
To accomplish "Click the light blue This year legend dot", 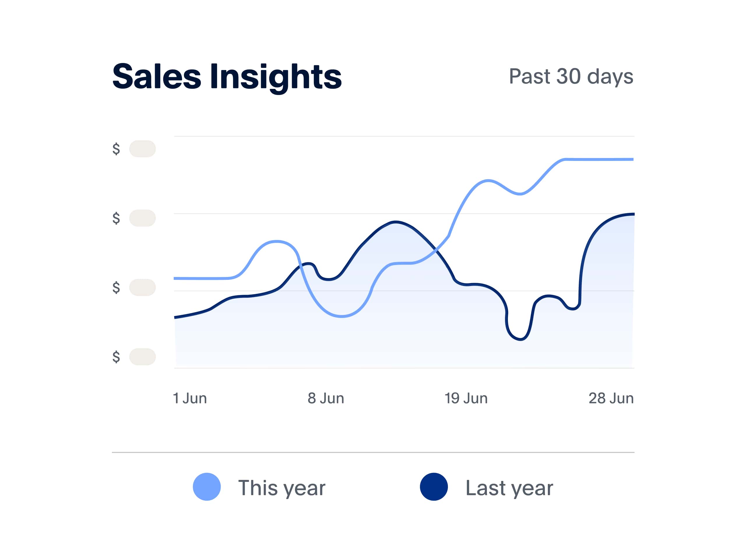I will click(207, 487).
